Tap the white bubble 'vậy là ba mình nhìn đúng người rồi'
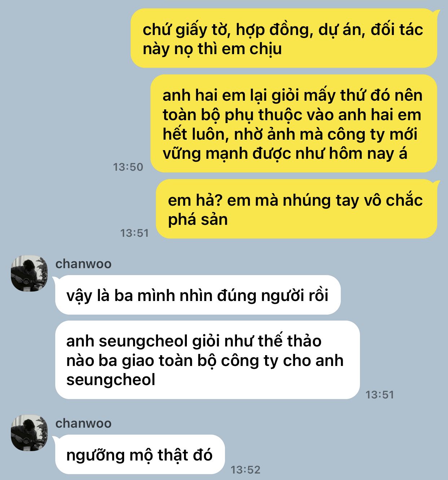This screenshot has width=448, height=480. 198,295
